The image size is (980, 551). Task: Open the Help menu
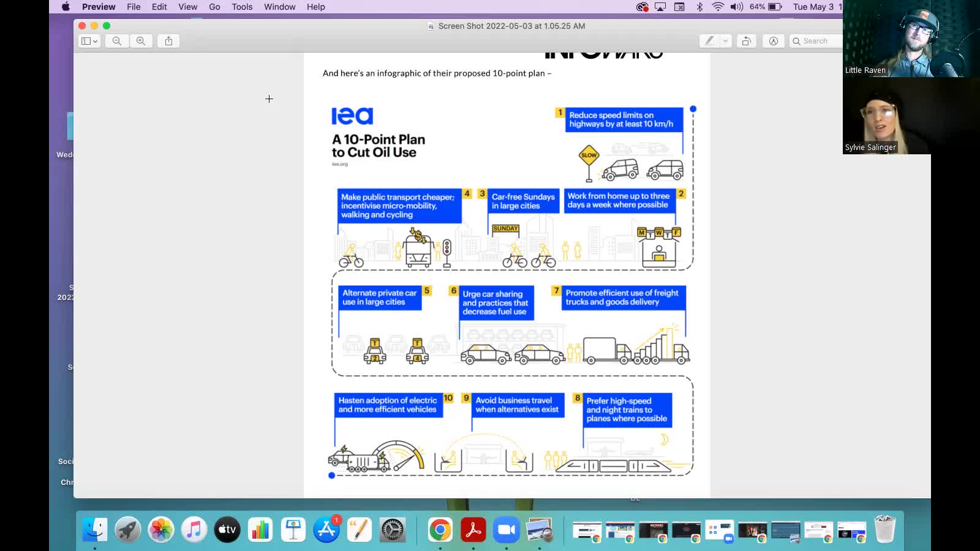point(316,7)
